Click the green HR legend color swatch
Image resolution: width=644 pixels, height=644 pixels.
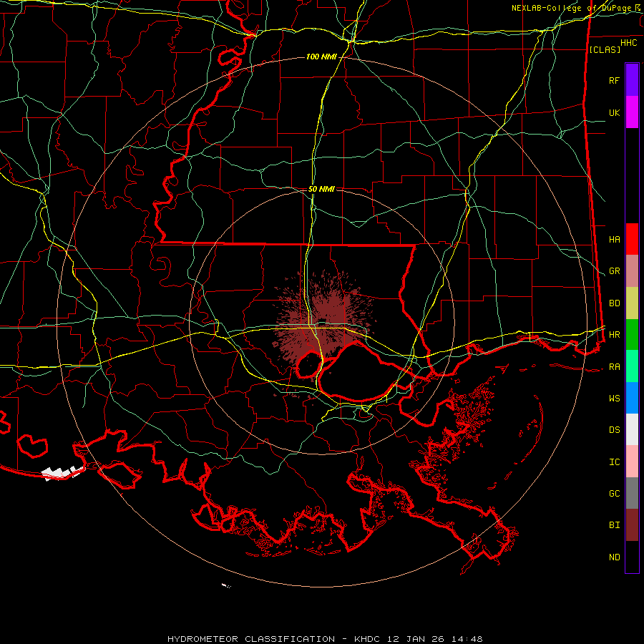[x=632, y=335]
